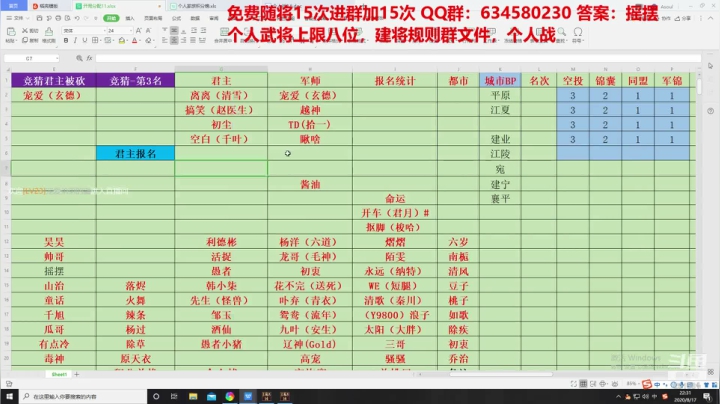Toggle middle vertical alignment
The width and height of the screenshot is (720, 404).
[x=174, y=30]
